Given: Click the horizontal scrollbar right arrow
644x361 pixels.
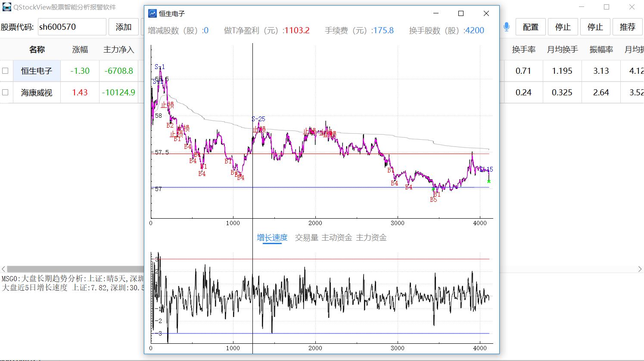Looking at the screenshot, I should pyautogui.click(x=640, y=269).
